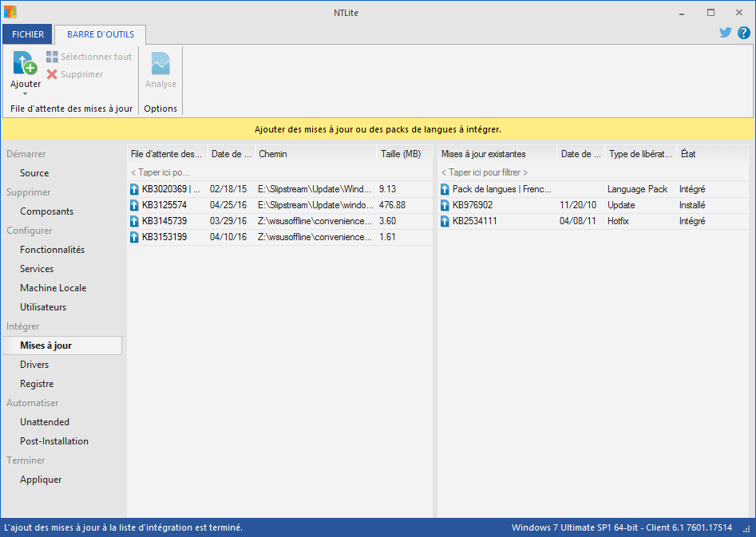Click Hotfix type cell

click(x=618, y=221)
